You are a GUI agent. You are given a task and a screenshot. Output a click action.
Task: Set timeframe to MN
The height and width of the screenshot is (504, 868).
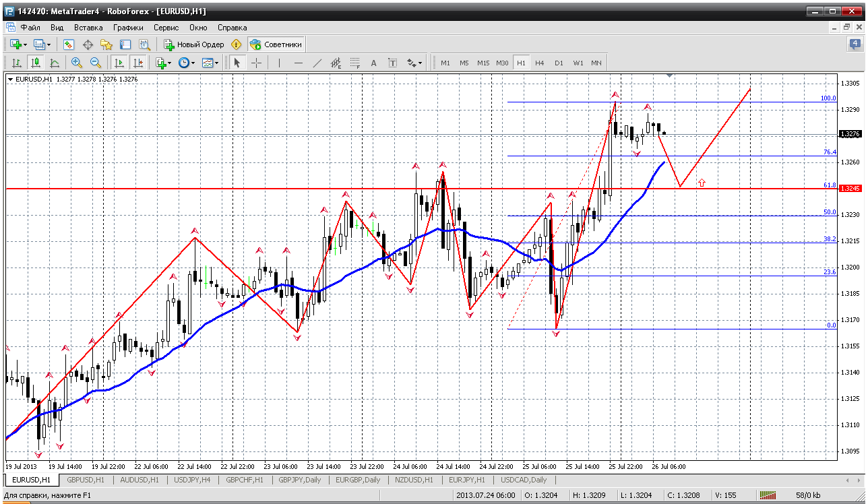(x=596, y=63)
